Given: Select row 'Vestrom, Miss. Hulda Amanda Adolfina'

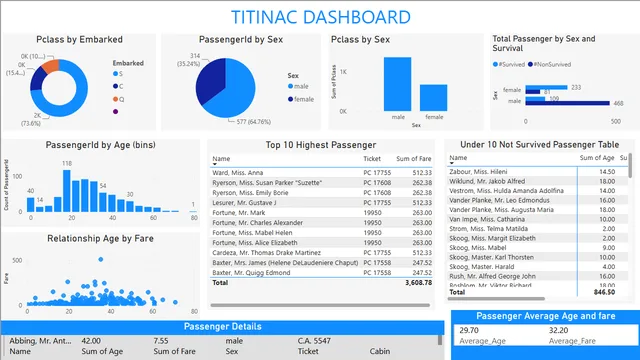Looking at the screenshot, I should (x=538, y=191).
